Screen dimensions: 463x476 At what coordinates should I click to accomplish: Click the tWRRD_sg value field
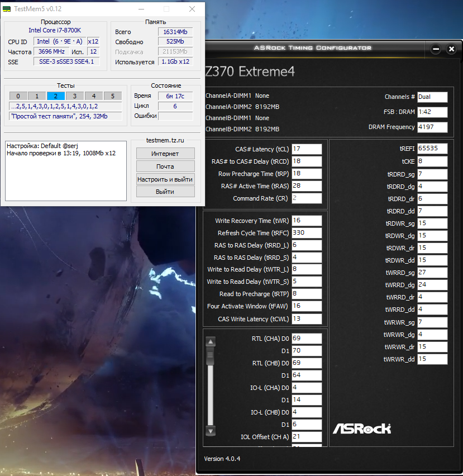tap(432, 273)
